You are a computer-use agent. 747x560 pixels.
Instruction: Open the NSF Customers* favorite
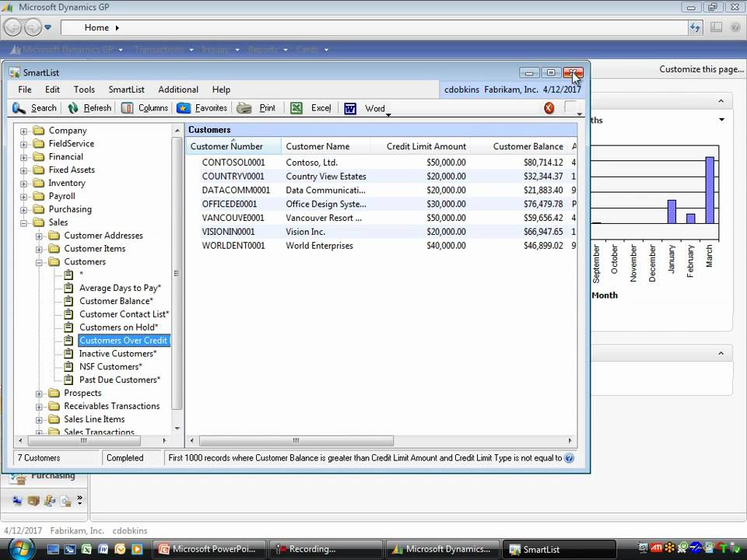[x=110, y=366]
